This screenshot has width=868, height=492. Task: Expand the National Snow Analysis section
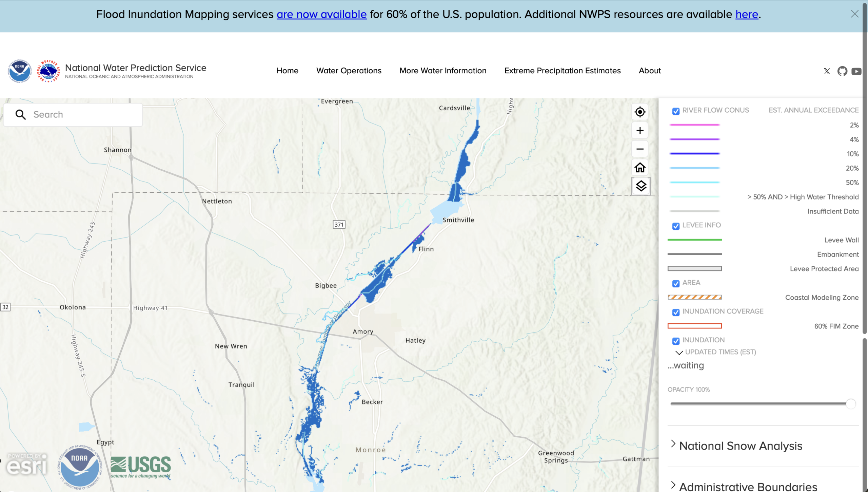tap(741, 446)
